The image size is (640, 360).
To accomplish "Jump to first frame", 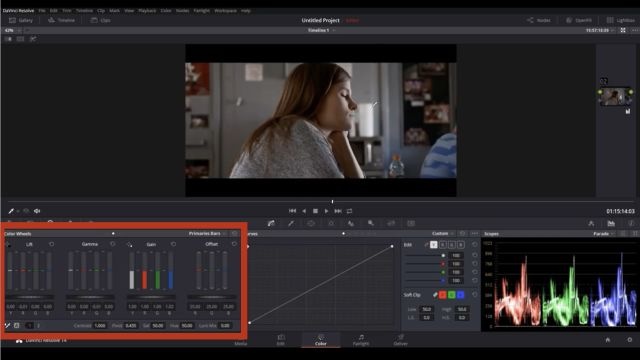I will (292, 211).
